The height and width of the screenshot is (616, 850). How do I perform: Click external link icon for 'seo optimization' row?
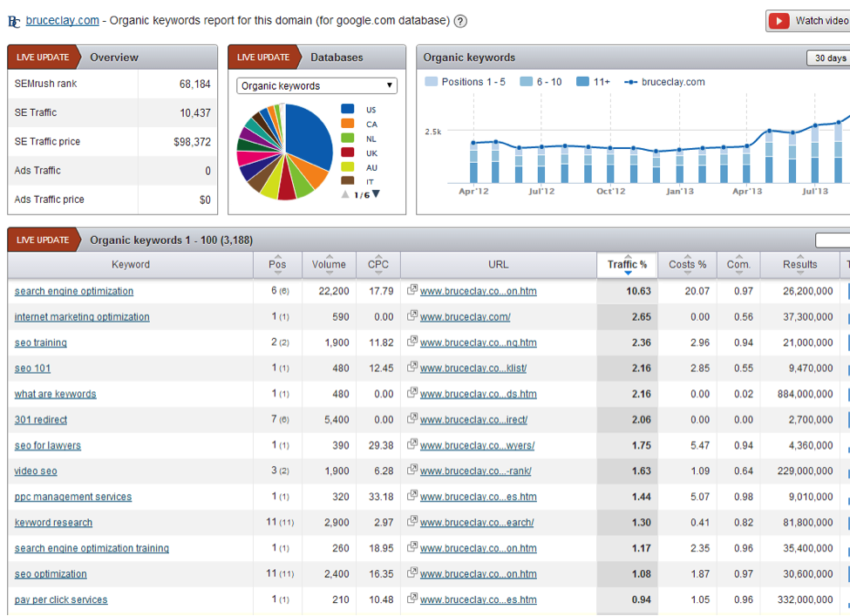point(412,572)
